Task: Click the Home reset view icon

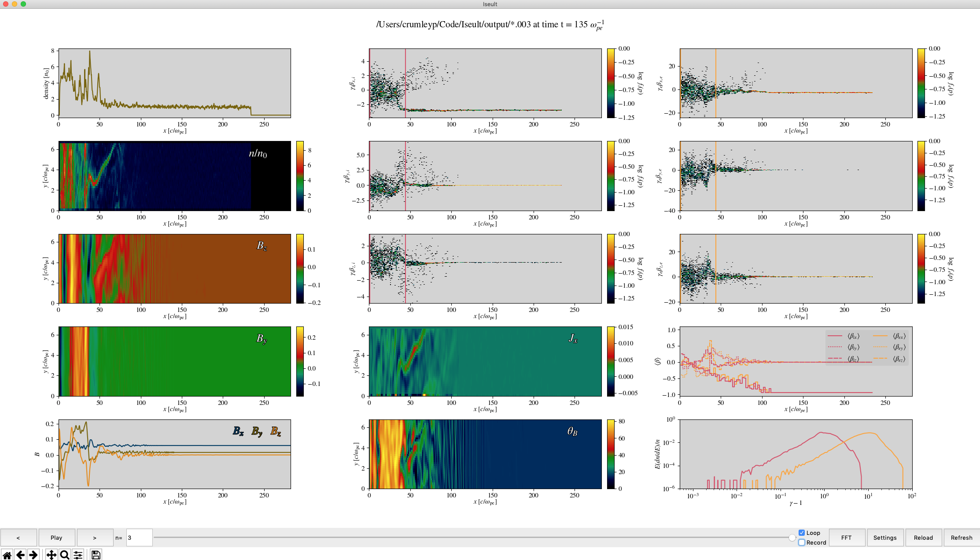Action: [x=7, y=555]
